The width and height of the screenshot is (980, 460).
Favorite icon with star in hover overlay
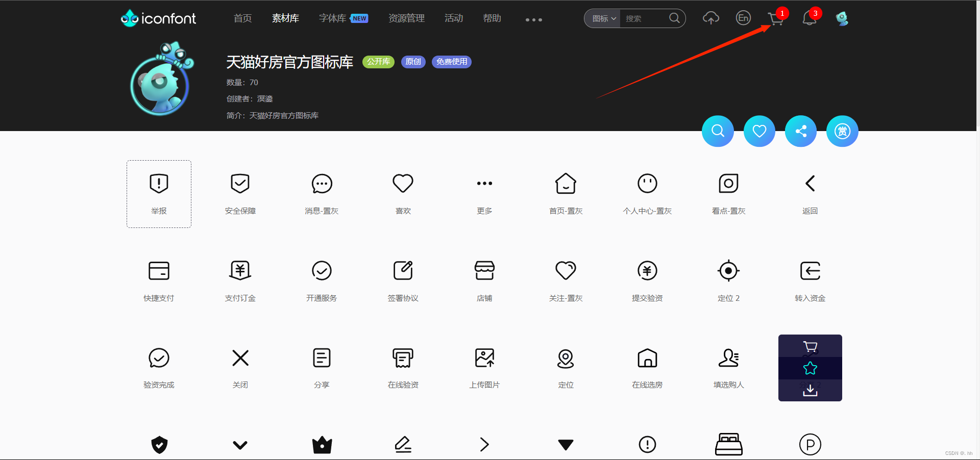click(x=810, y=368)
